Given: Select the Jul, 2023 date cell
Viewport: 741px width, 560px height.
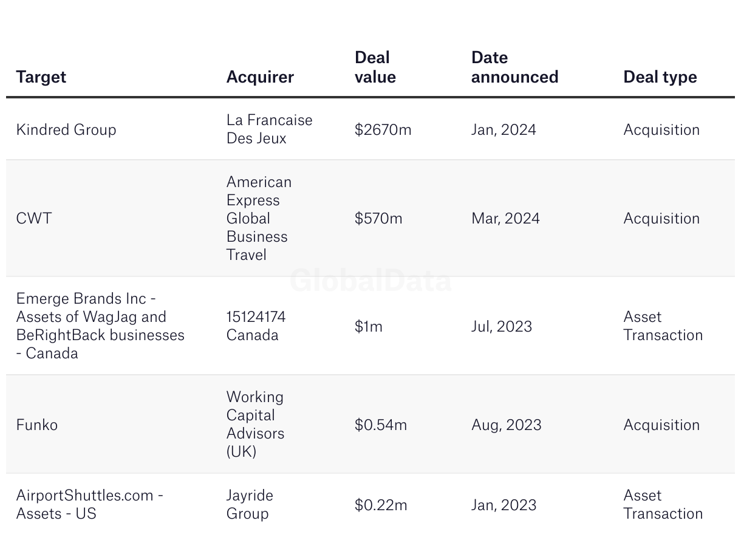Looking at the screenshot, I should click(501, 326).
